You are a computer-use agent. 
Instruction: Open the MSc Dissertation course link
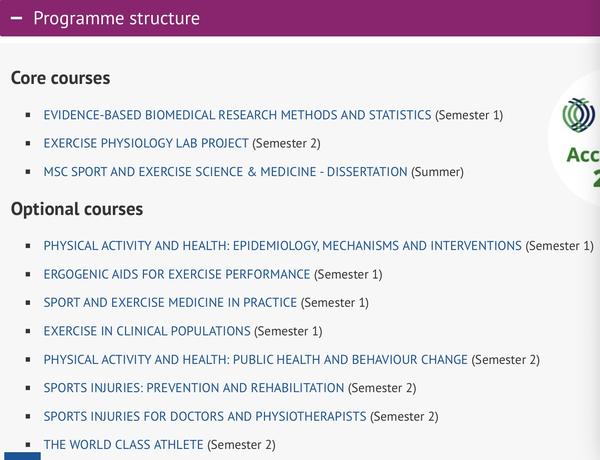click(x=225, y=171)
